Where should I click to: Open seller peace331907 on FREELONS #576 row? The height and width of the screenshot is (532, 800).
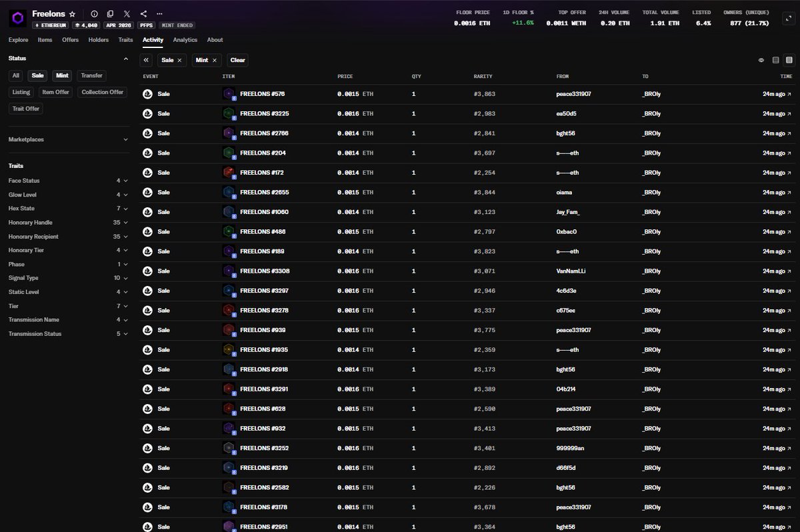click(573, 94)
